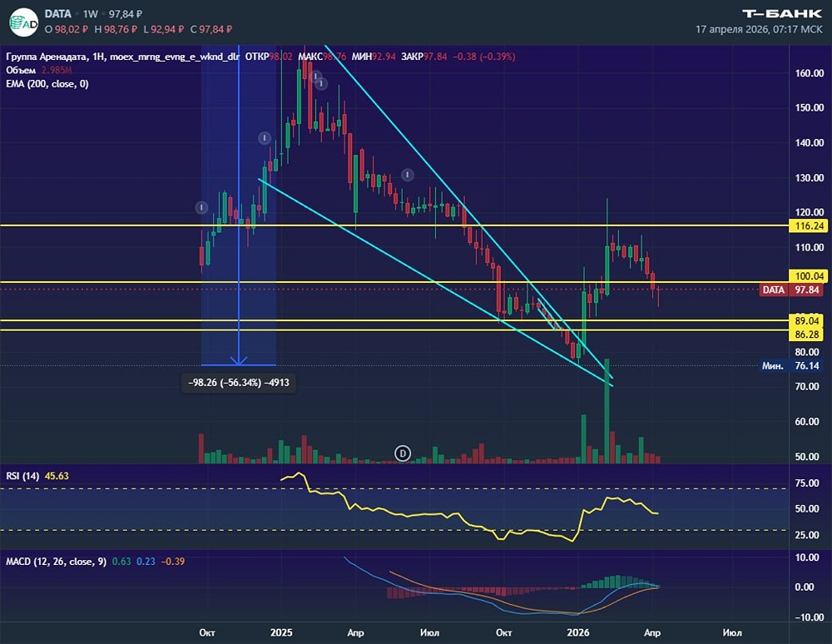Click the tallest green volume bar
The width and height of the screenshot is (832, 644).
(607, 411)
